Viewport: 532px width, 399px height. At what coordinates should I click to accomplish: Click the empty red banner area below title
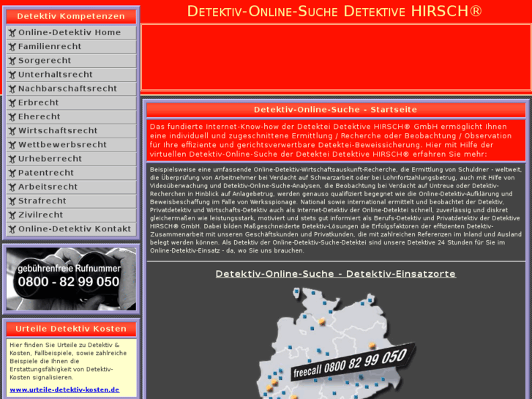[x=336, y=57]
